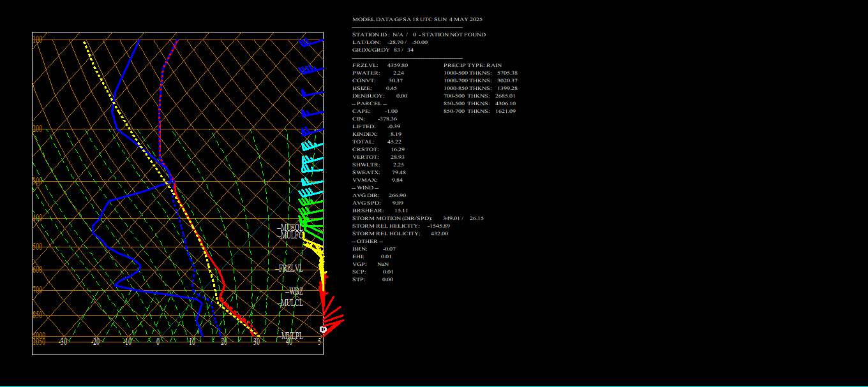Click the AVG DIR value 266.90
The height and width of the screenshot is (387, 868).
point(398,195)
